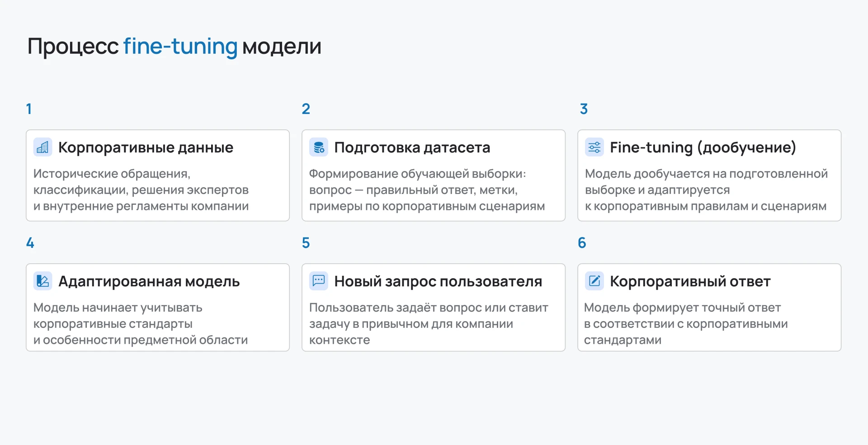Image resolution: width=868 pixels, height=445 pixels.
Task: Click the heading Fine-tuning (дообучение)
Action: [703, 147]
